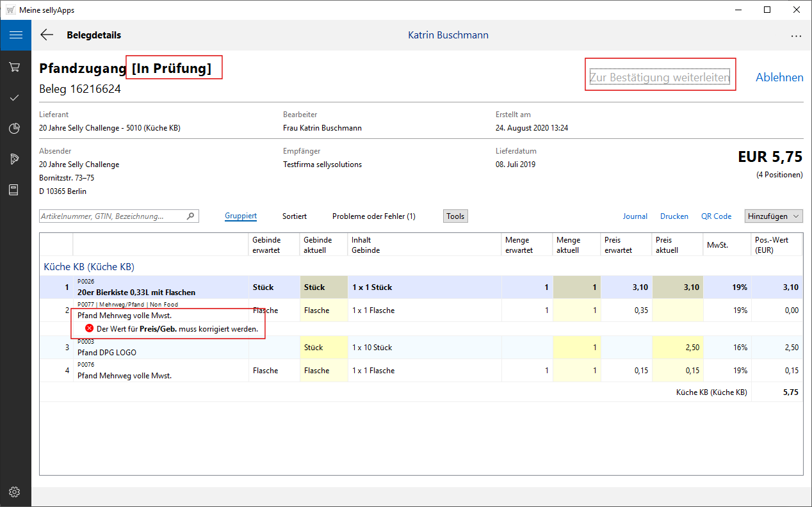Click the search magnifier icon
This screenshot has width=812, height=507.
pyautogui.click(x=190, y=216)
